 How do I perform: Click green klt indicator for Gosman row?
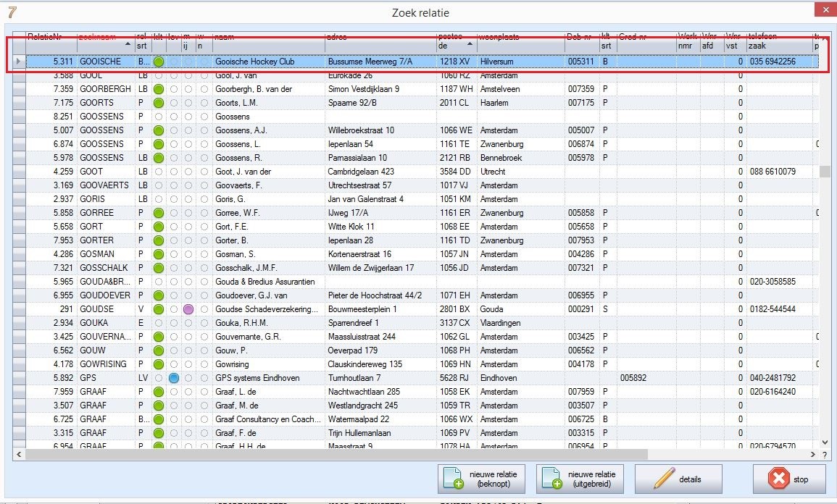[x=159, y=254]
